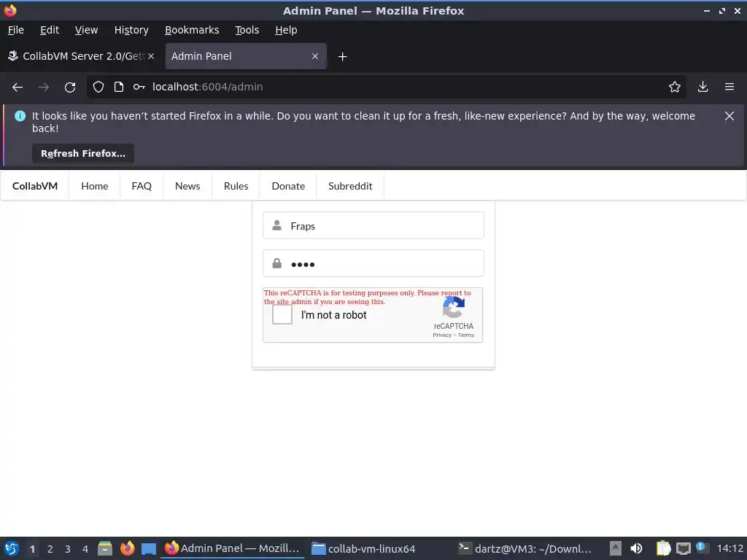Image resolution: width=747 pixels, height=560 pixels.
Task: Click the forward navigation arrow
Action: pos(44,87)
